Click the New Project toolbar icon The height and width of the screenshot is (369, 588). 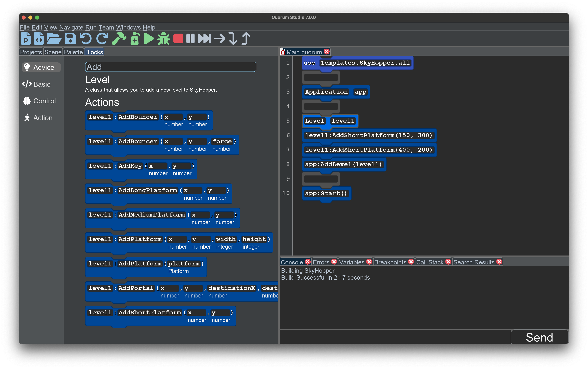pos(26,38)
